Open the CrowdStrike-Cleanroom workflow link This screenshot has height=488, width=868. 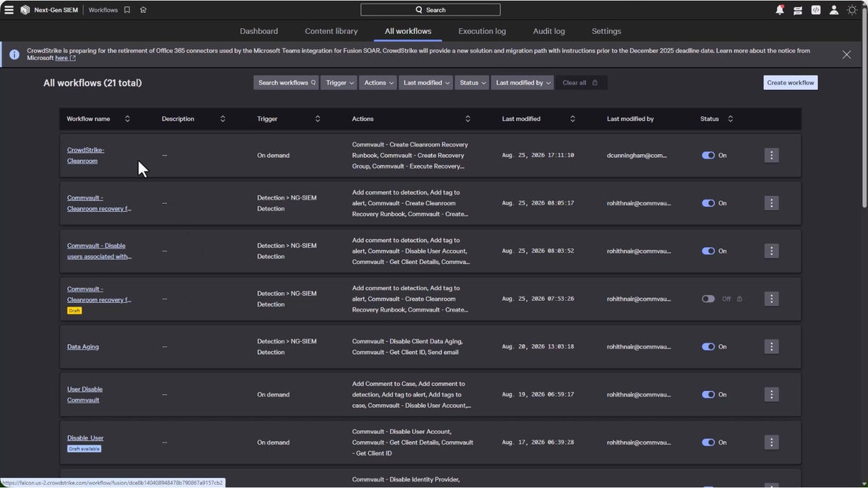point(85,155)
